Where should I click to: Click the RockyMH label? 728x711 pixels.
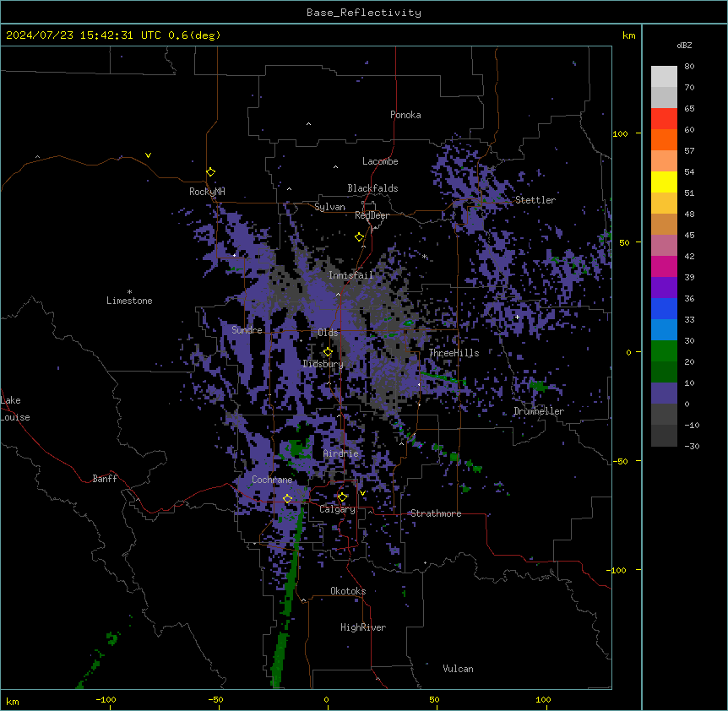(207, 191)
